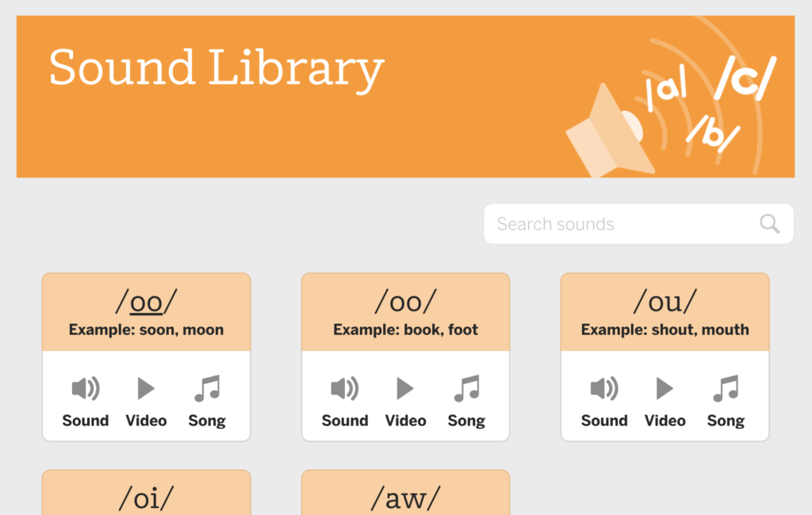Click the underlined /oo/ heading for soon, moon
This screenshot has width=812, height=515.
146,302
